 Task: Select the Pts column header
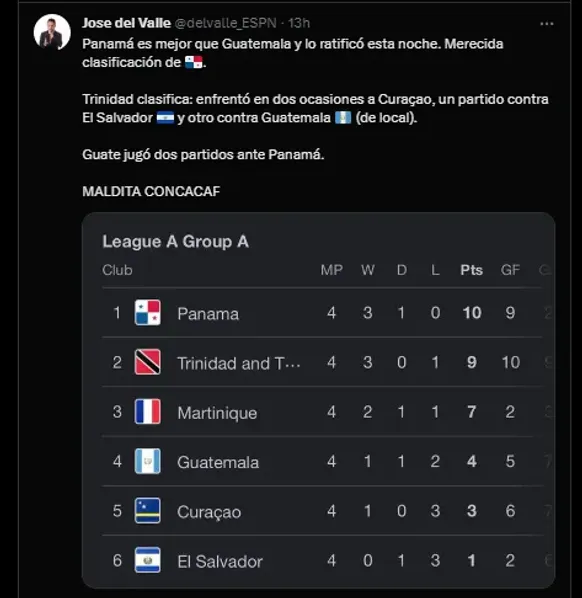[471, 270]
